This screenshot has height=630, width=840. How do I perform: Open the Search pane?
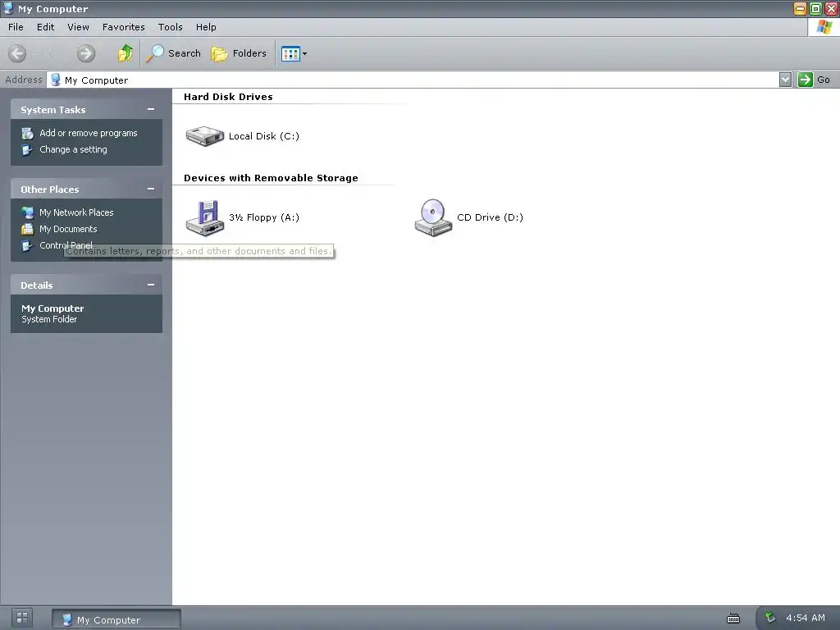[x=173, y=53]
